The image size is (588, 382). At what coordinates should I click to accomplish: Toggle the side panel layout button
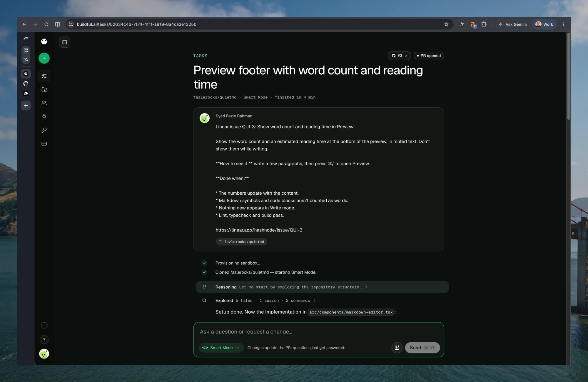pyautogui.click(x=65, y=42)
